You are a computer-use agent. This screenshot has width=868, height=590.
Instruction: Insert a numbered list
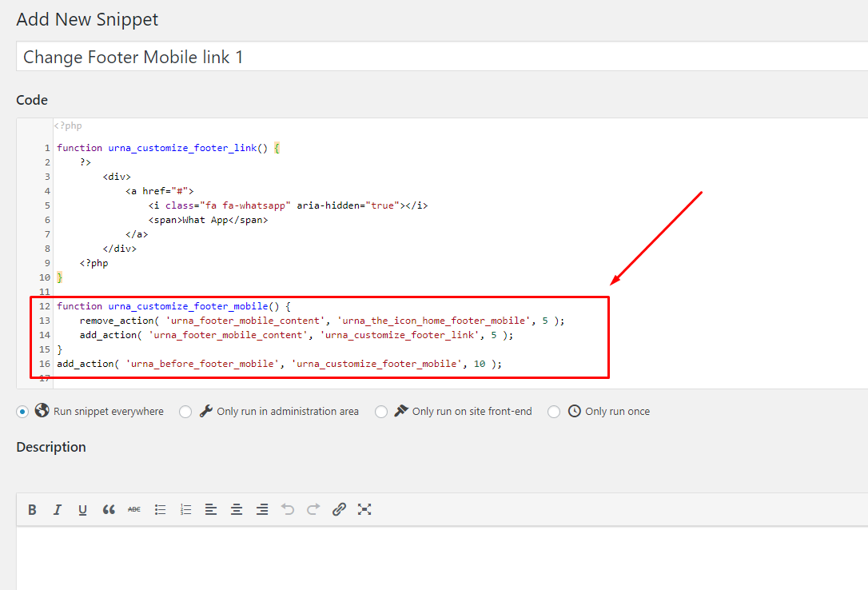(x=185, y=510)
